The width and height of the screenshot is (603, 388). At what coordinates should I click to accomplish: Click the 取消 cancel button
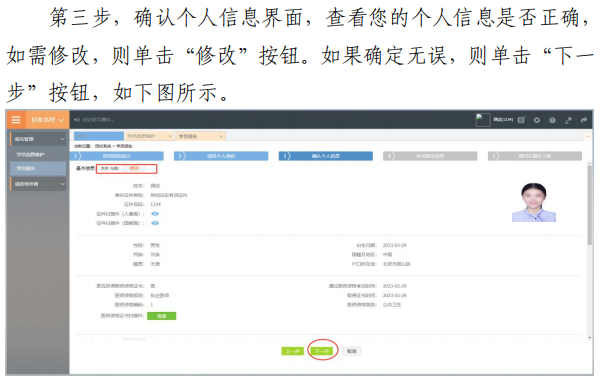click(x=351, y=351)
